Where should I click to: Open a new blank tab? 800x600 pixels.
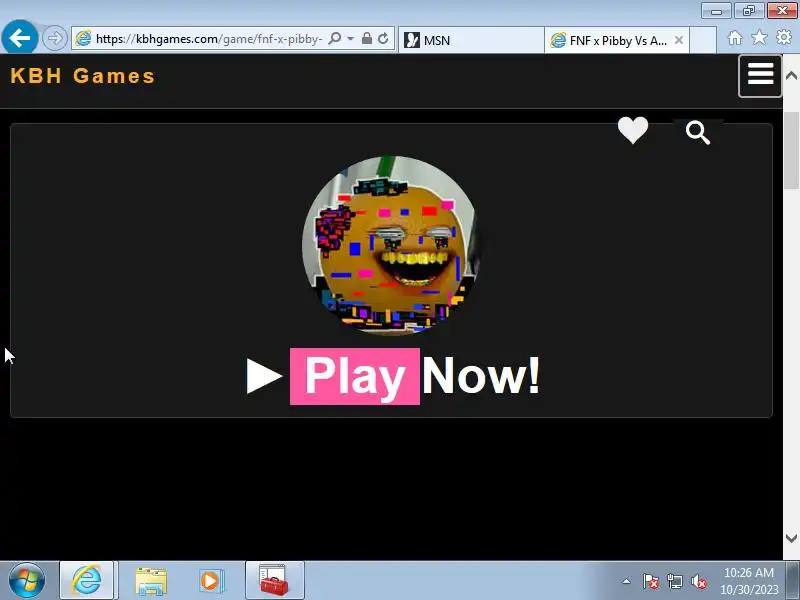tap(703, 40)
